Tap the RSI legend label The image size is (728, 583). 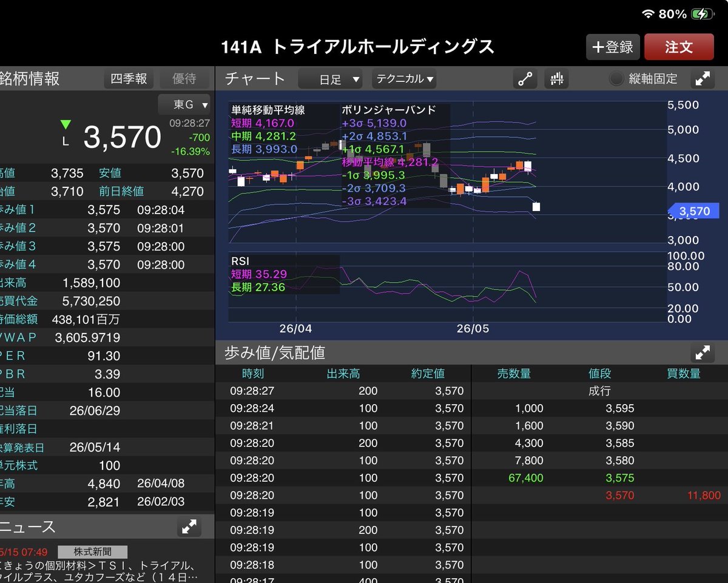pyautogui.click(x=240, y=261)
